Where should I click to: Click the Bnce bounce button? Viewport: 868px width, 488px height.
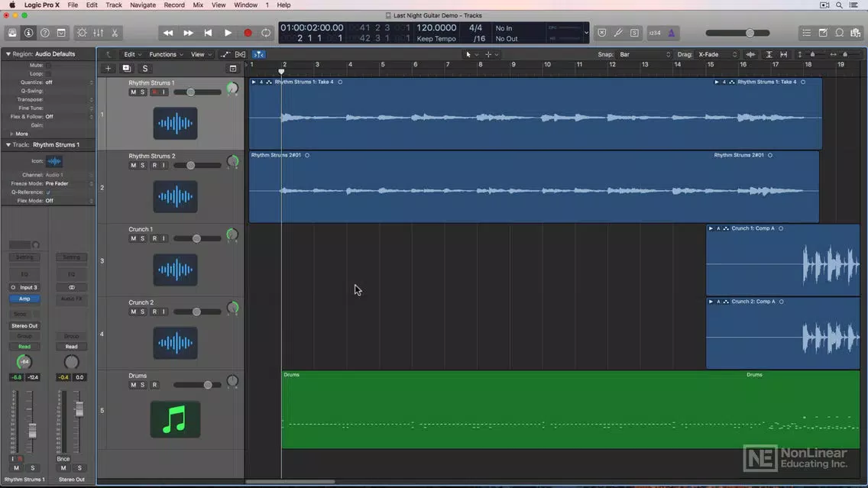(x=63, y=459)
